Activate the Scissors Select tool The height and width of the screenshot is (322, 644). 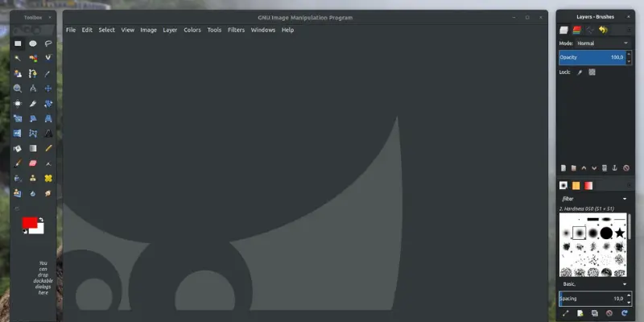[48, 58]
